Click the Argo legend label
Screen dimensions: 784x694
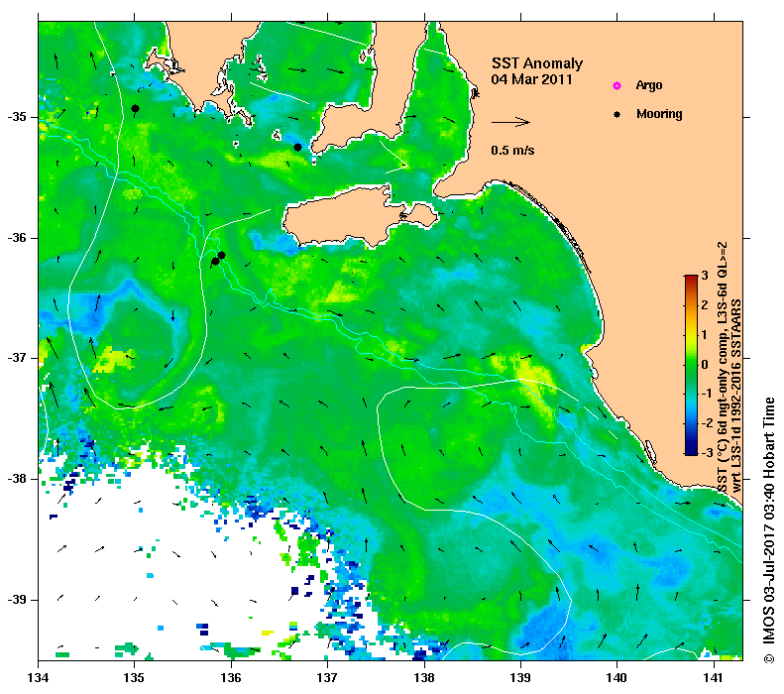click(x=649, y=85)
